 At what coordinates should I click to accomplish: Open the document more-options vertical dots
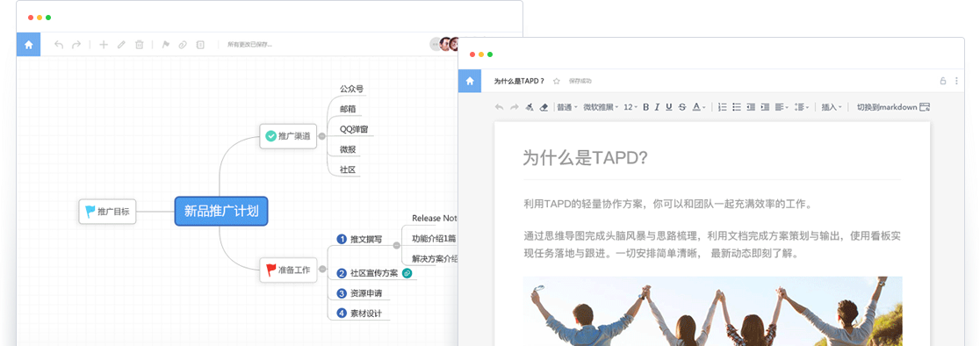click(x=956, y=81)
